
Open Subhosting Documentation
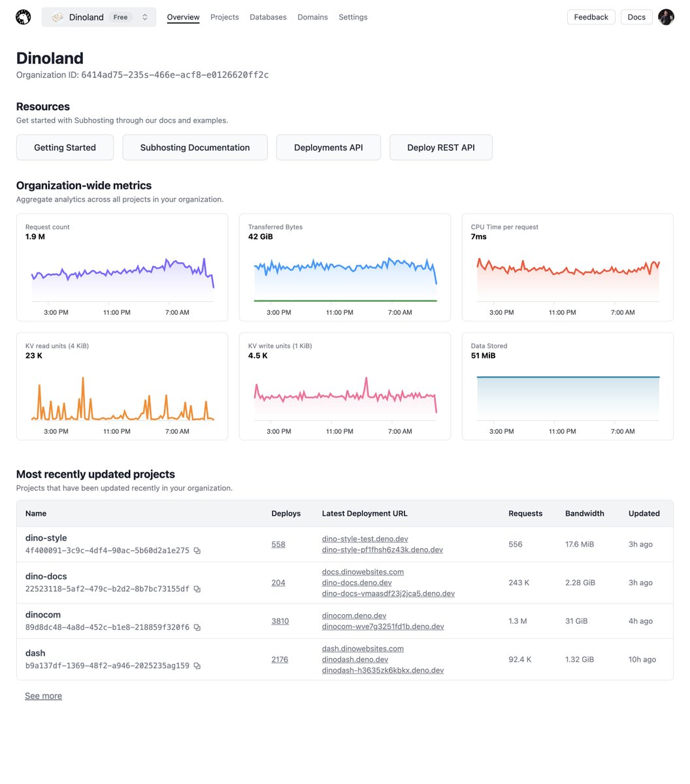pos(195,148)
